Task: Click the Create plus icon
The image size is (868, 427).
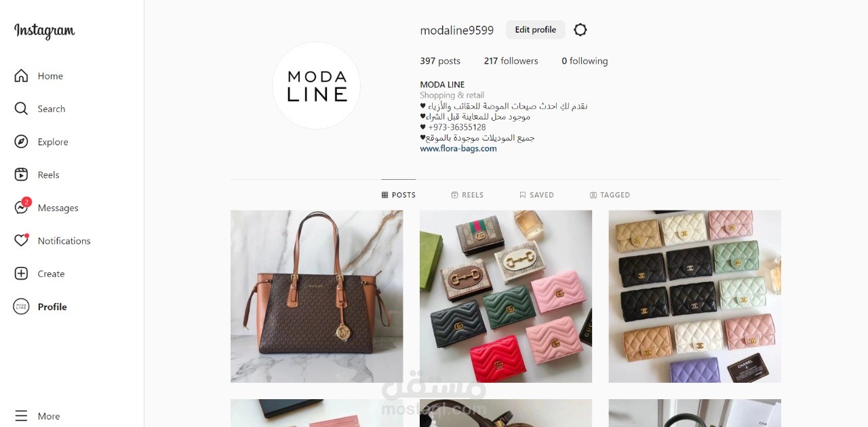Action: (21, 274)
